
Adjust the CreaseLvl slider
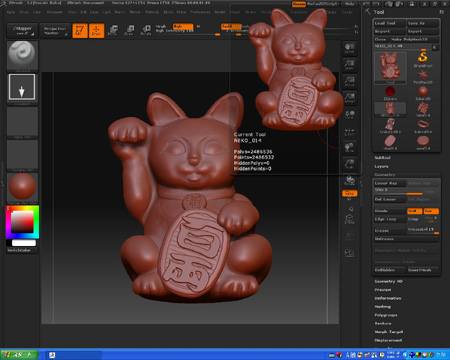click(423, 230)
